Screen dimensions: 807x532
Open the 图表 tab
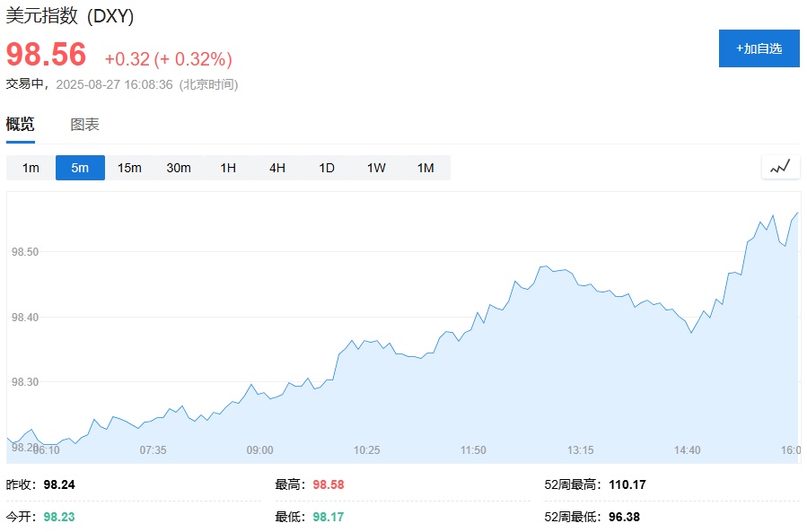[x=85, y=125]
